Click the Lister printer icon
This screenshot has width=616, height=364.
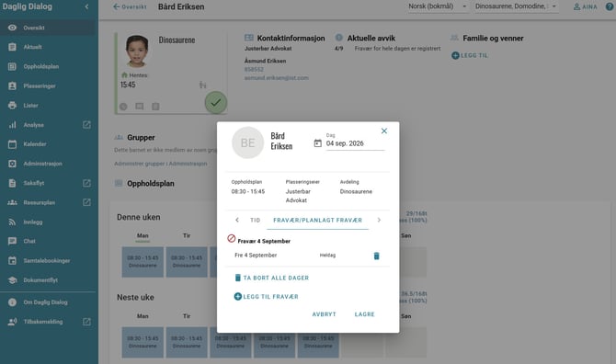pos(12,105)
